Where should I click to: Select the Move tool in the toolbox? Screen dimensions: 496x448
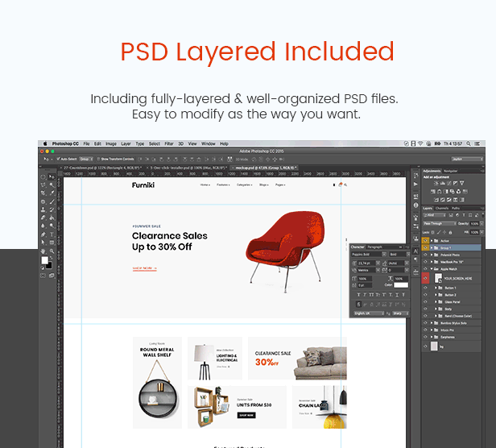52,176
